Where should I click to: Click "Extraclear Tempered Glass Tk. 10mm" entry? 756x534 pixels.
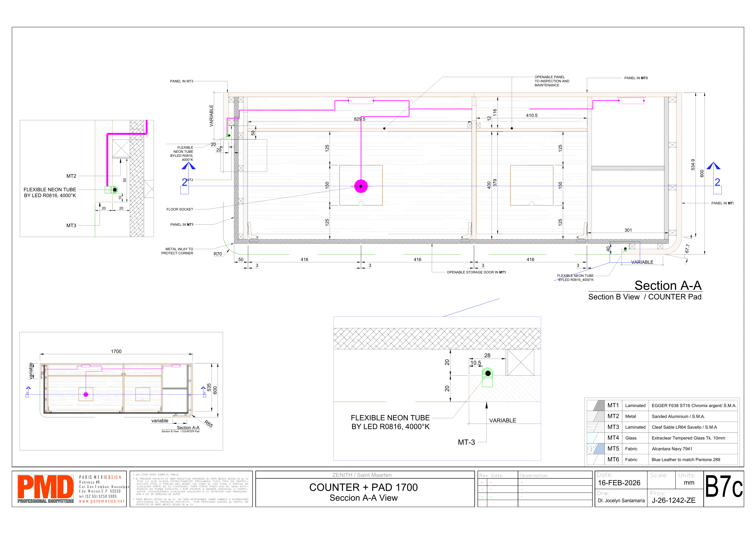[x=688, y=438]
